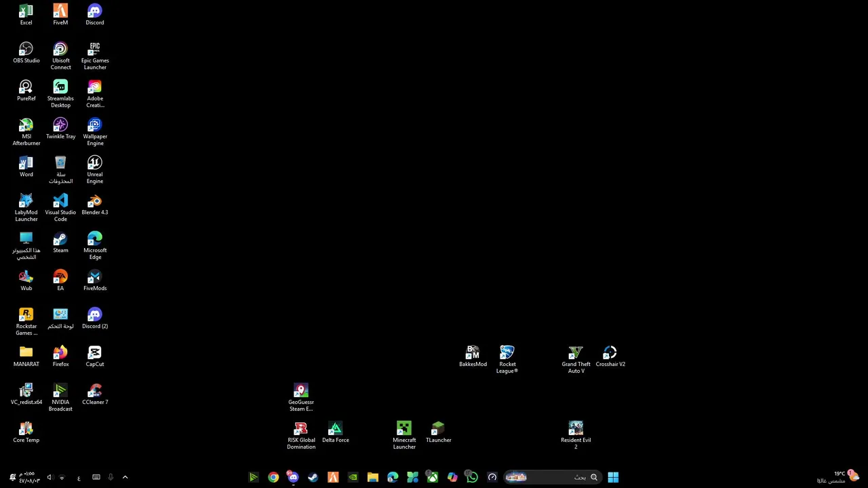The image size is (868, 488).
Task: Select the Ubisoft Connect desktop icon
Action: tap(60, 56)
